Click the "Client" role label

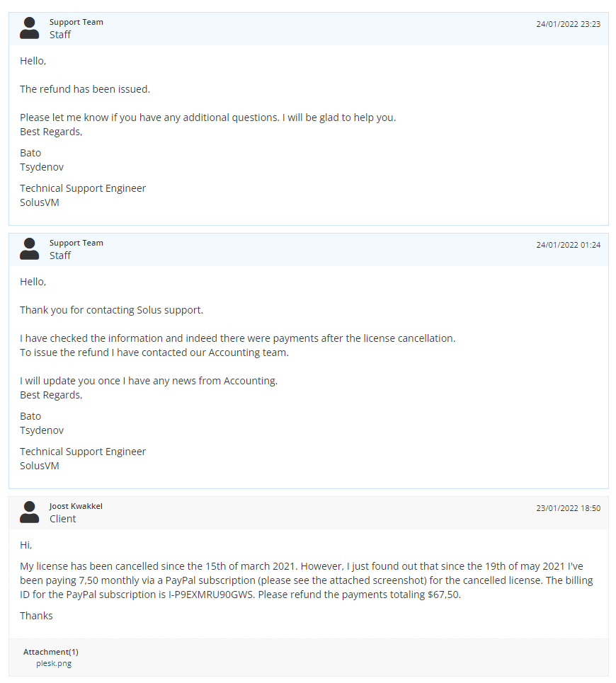click(x=62, y=519)
